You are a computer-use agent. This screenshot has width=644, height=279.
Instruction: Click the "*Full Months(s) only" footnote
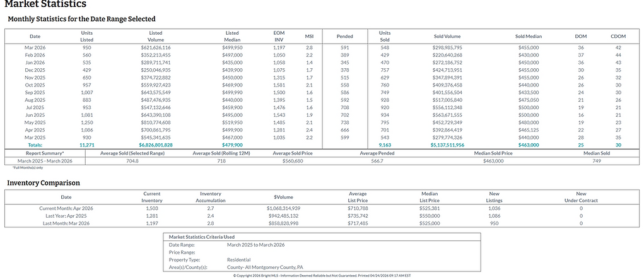27,168
